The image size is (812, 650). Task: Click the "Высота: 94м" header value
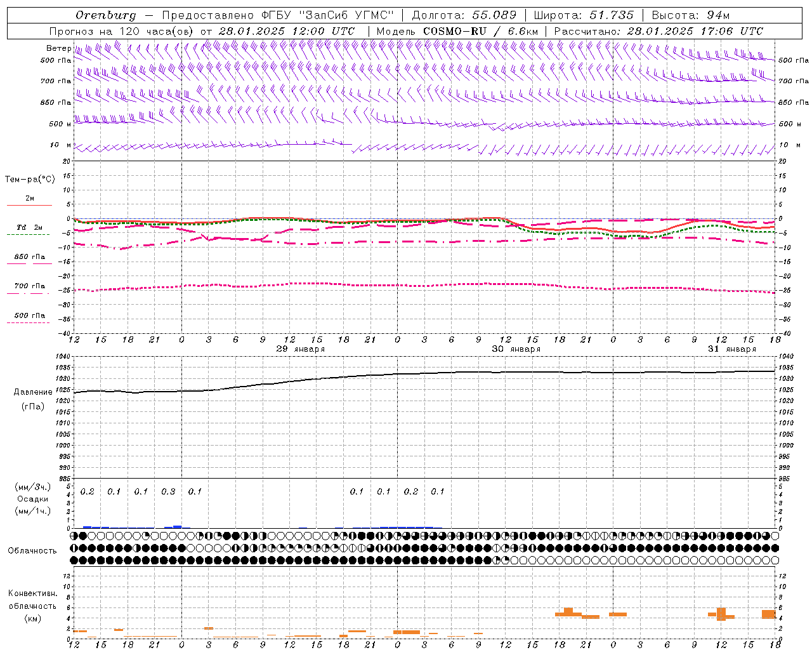[691, 15]
